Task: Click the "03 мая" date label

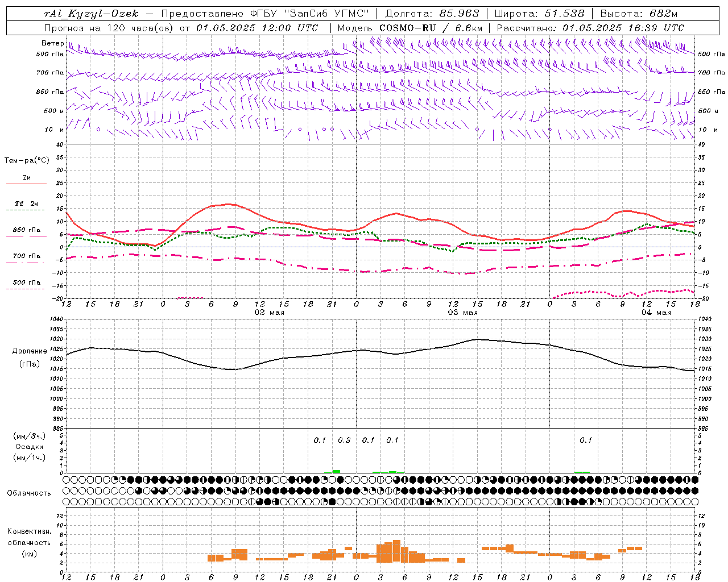Action: coord(463,313)
